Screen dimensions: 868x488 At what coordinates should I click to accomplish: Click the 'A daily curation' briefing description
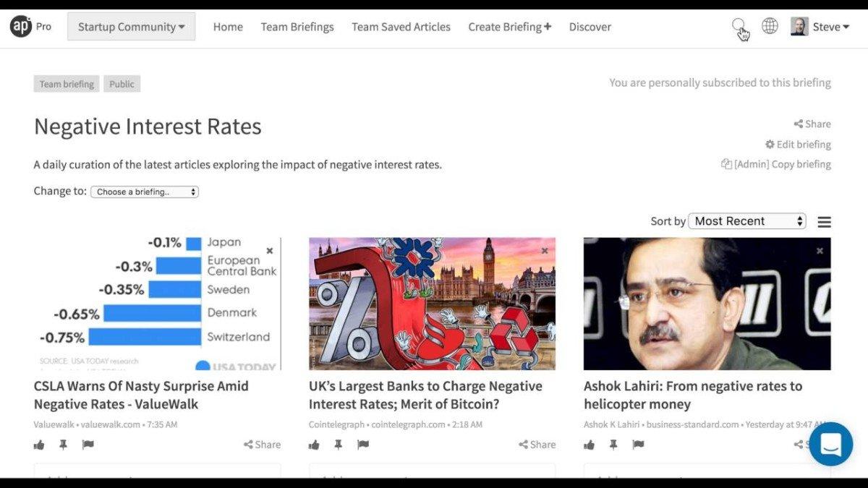click(238, 164)
